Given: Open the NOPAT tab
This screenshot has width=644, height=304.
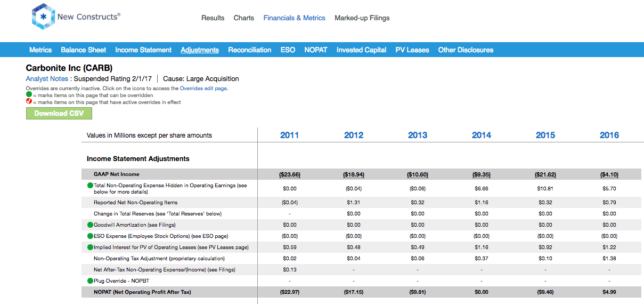Looking at the screenshot, I should (x=316, y=50).
